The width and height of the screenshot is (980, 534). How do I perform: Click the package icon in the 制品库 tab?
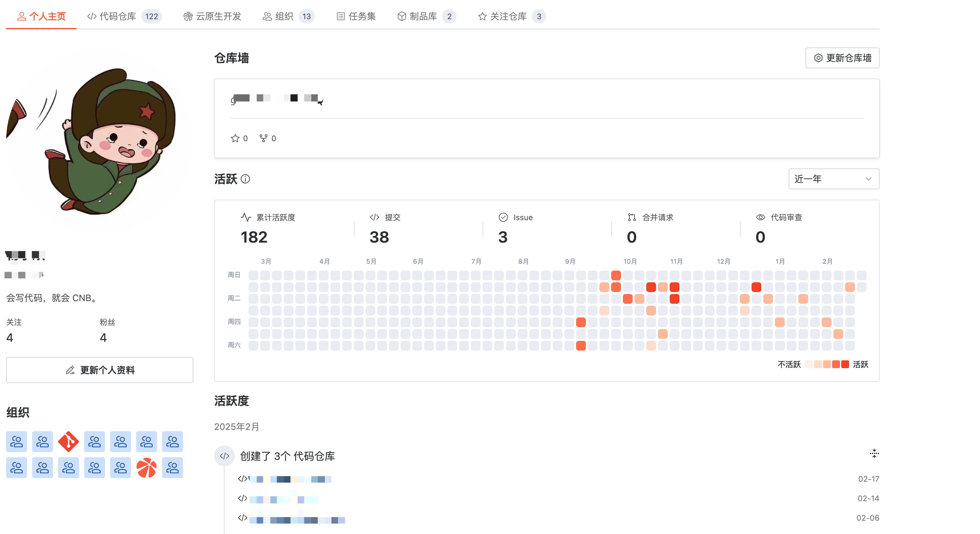coord(402,16)
